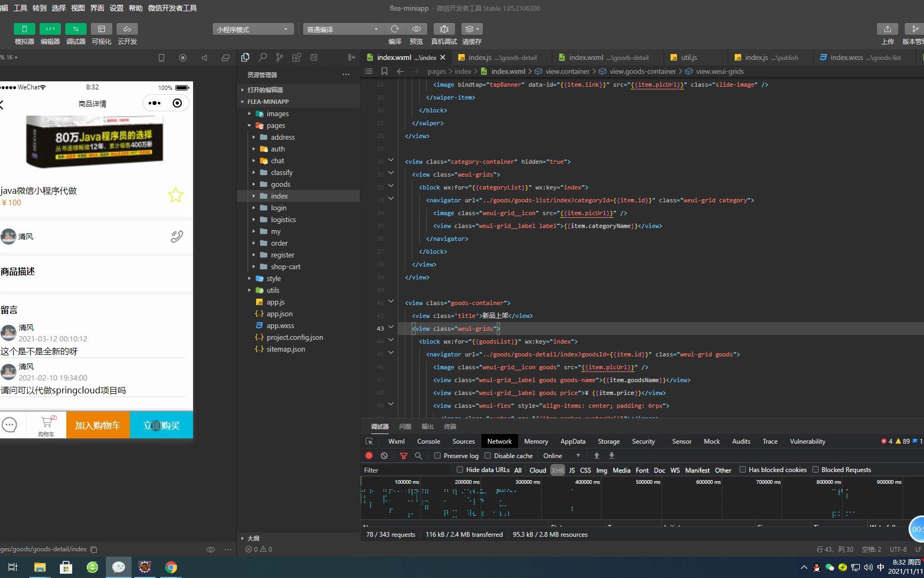Click the bookmark icon in breadcrumb bar
This screenshot has width=924, height=578.
tap(384, 71)
